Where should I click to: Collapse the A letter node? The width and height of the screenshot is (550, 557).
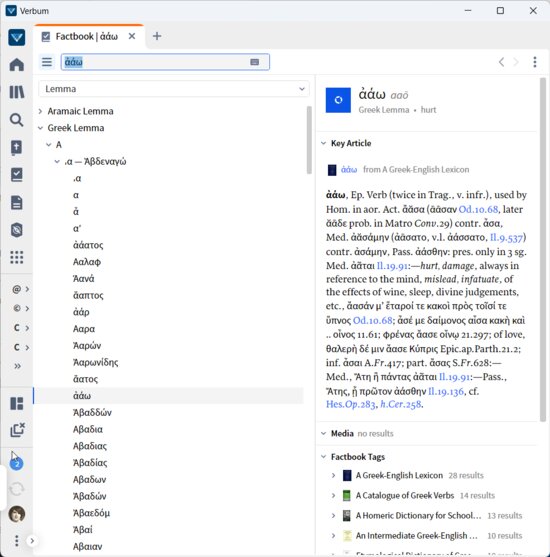(49, 145)
